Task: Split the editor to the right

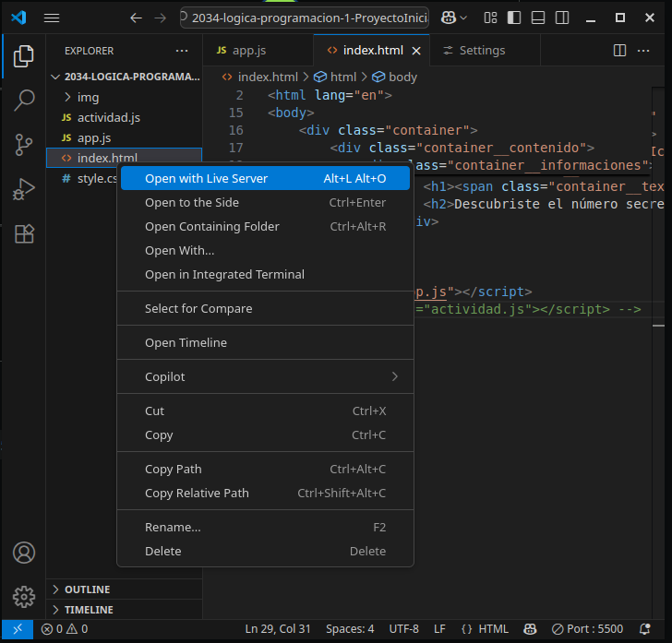Action: (619, 51)
